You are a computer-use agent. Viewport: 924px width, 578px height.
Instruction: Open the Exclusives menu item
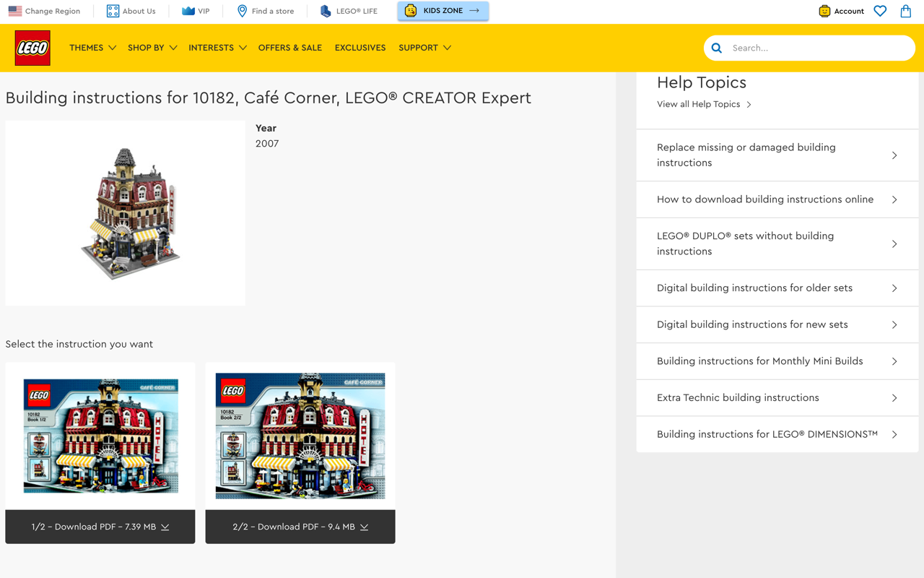point(360,48)
